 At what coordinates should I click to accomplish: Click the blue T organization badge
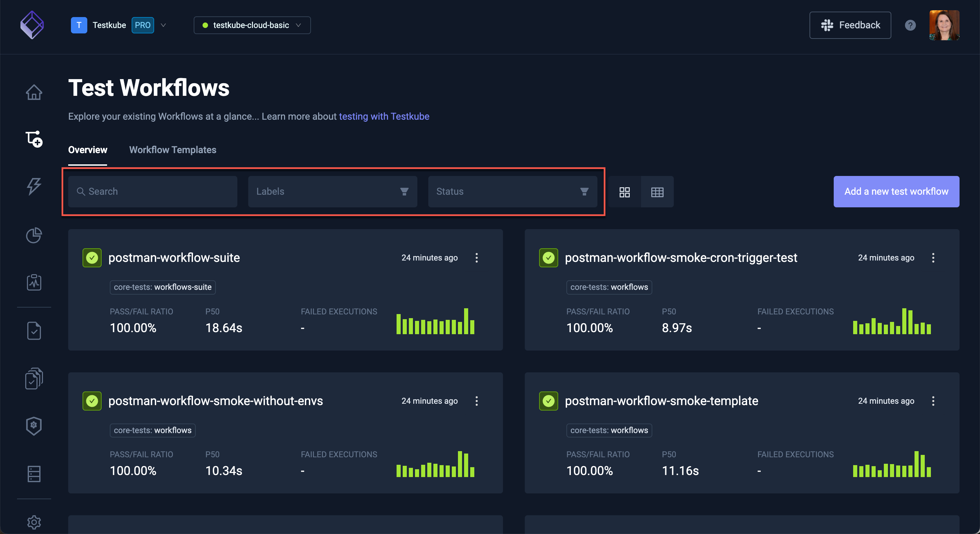[x=79, y=25]
